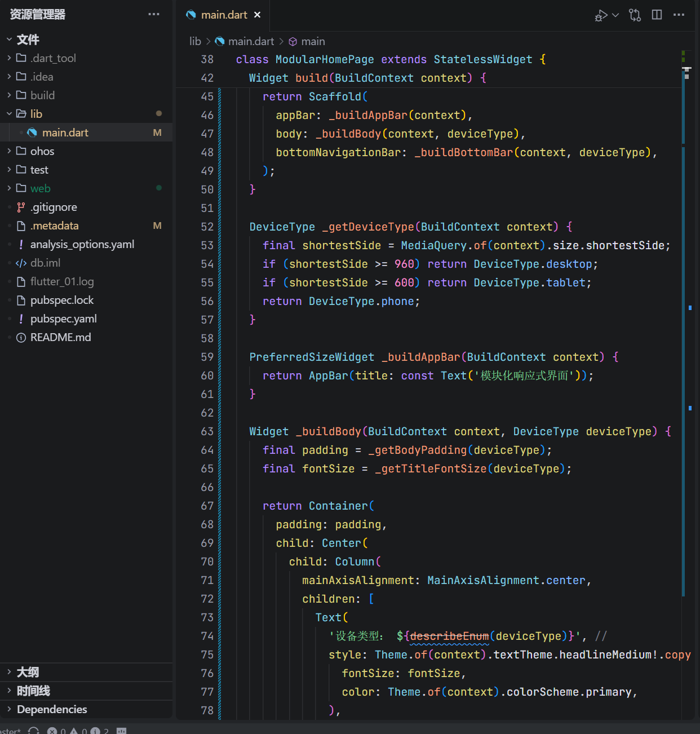Click the underlined describeEnum call

[449, 636]
